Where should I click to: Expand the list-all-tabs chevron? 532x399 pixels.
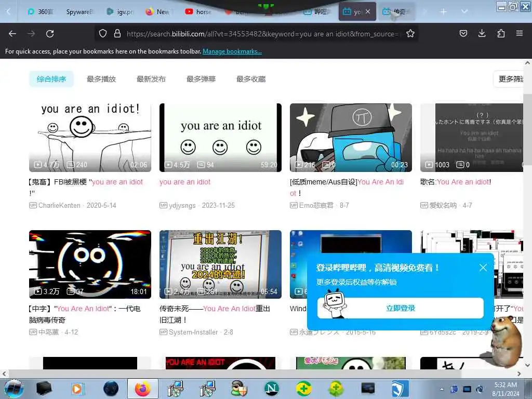[464, 11]
